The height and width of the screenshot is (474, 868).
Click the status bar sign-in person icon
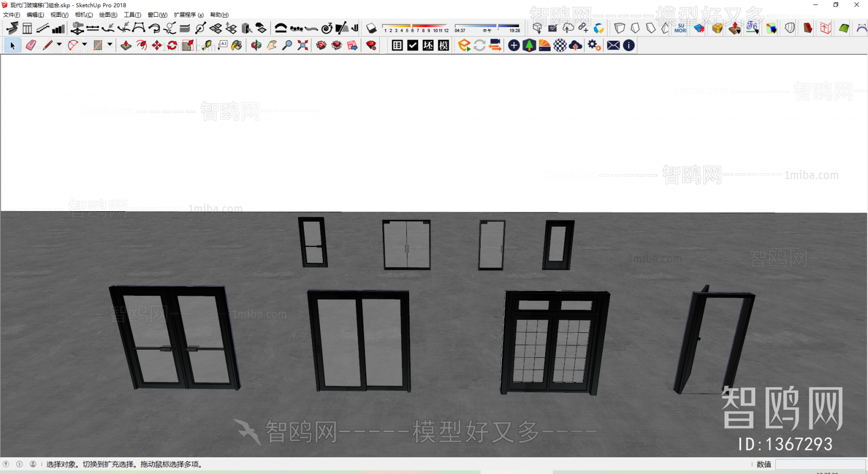[33, 464]
